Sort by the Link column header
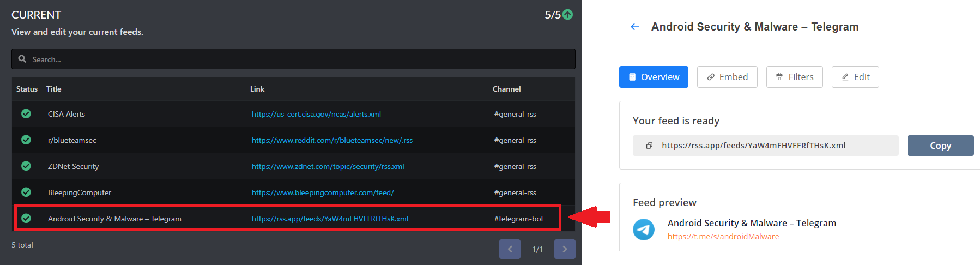980x265 pixels. pos(257,89)
